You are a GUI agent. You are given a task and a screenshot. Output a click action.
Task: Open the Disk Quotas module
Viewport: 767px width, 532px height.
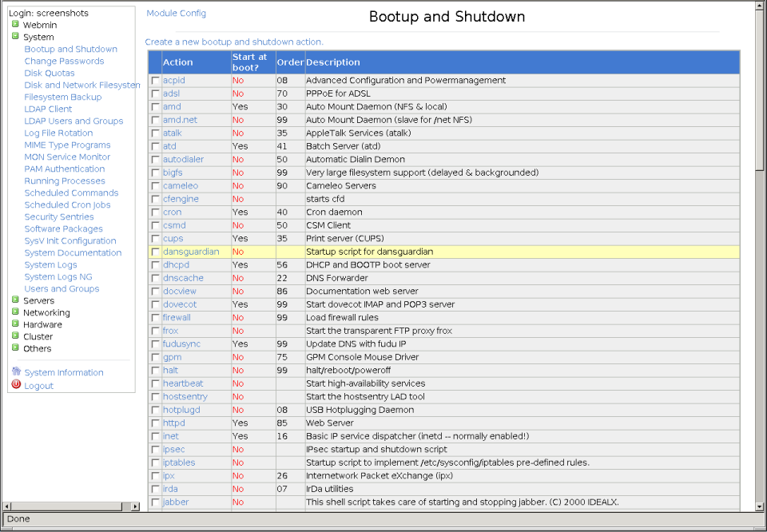[50, 73]
